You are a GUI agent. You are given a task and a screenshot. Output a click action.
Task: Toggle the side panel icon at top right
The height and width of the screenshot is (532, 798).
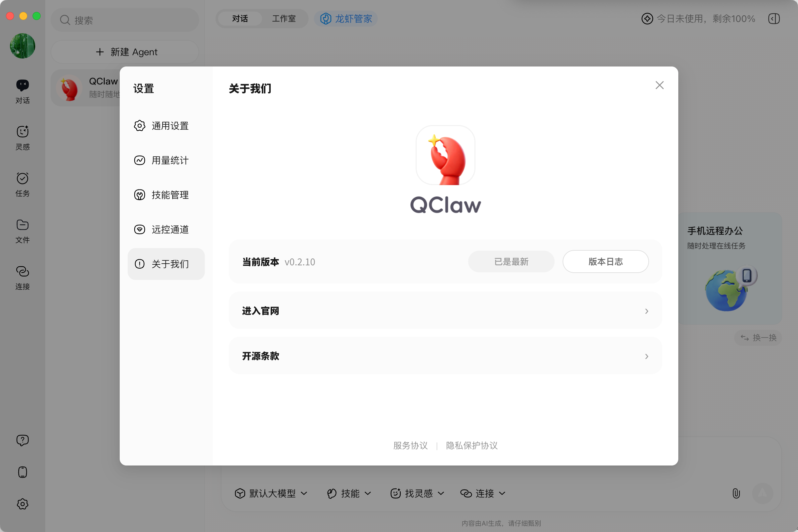pos(774,19)
